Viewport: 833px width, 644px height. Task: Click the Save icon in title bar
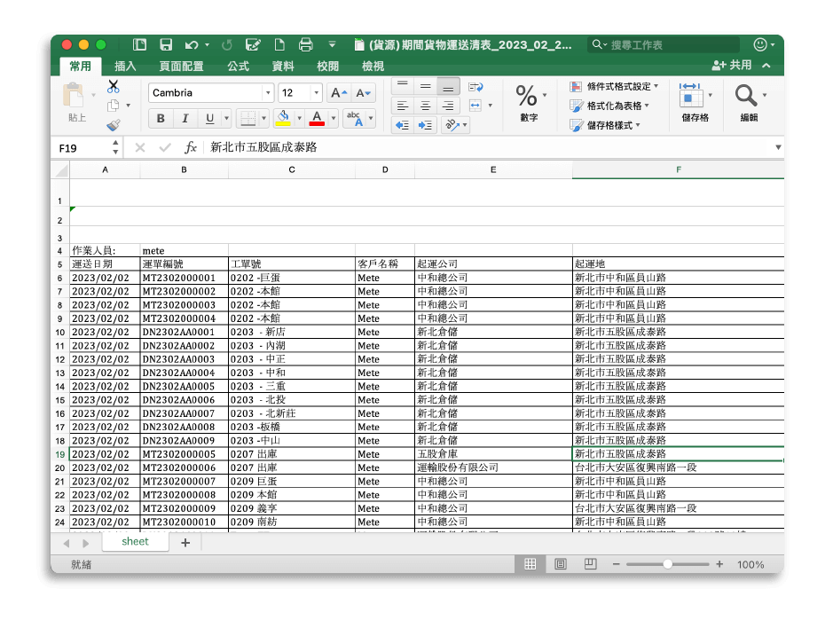[x=166, y=44]
